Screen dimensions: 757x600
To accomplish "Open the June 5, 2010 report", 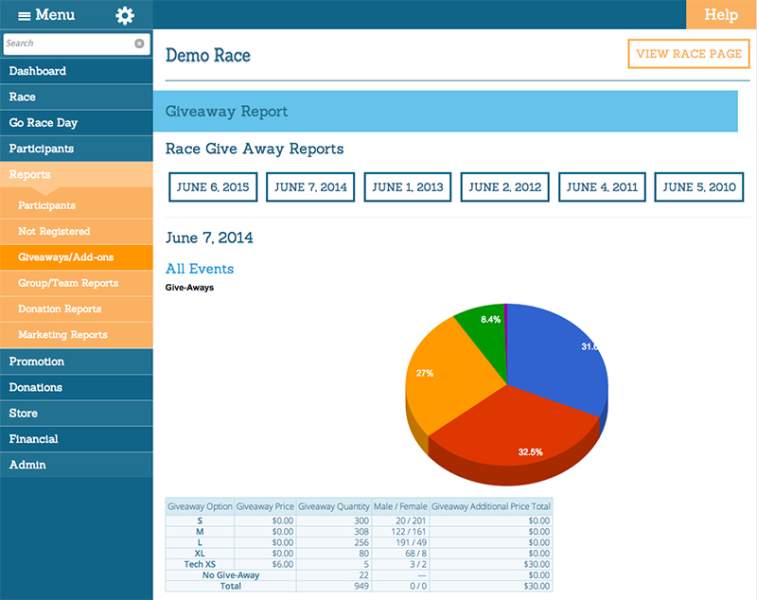I will pos(699,187).
